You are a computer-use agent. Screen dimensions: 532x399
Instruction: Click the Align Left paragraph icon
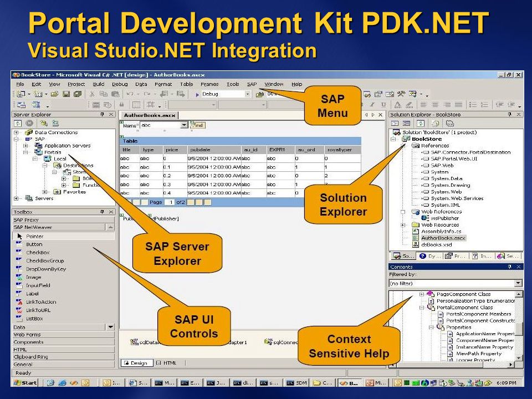(x=423, y=105)
